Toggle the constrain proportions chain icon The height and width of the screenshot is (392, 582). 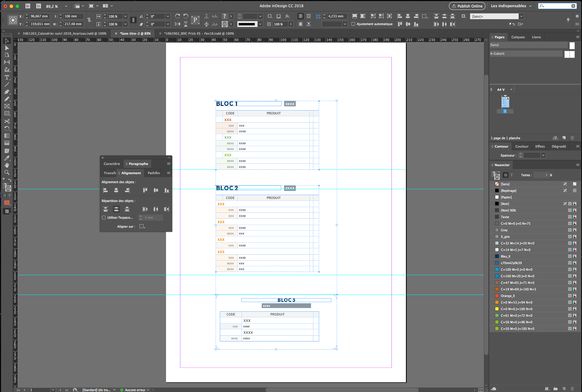(89, 20)
